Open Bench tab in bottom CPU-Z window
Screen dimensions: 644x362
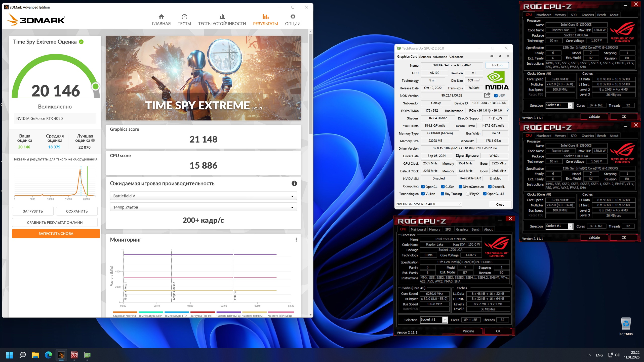coord(476,229)
